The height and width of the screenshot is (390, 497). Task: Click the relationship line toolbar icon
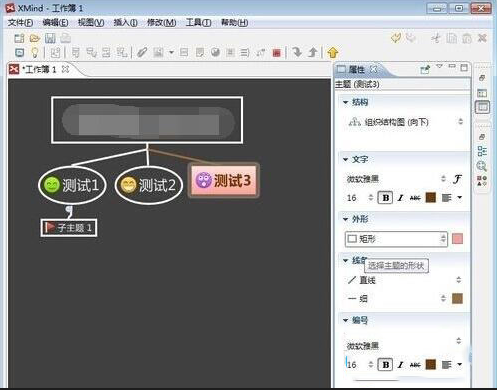(260, 53)
